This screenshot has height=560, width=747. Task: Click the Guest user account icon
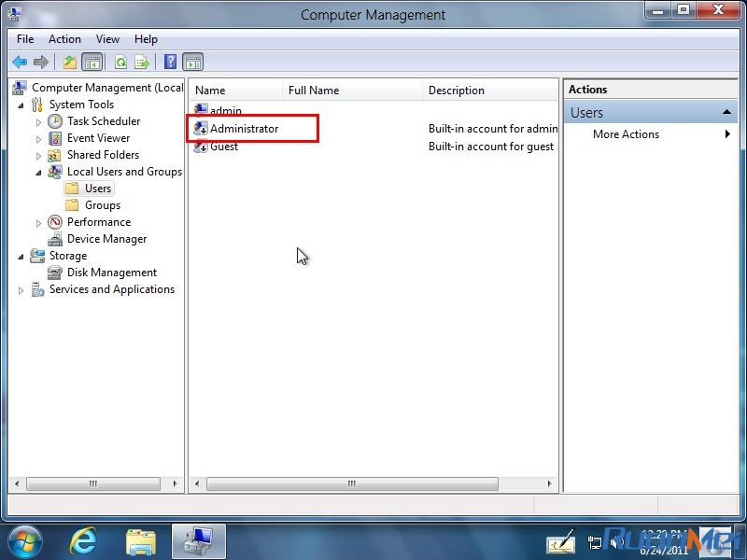[x=201, y=147]
